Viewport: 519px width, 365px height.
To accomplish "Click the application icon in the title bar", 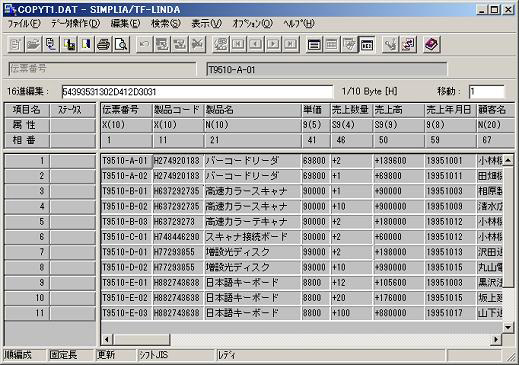I will click(10, 9).
